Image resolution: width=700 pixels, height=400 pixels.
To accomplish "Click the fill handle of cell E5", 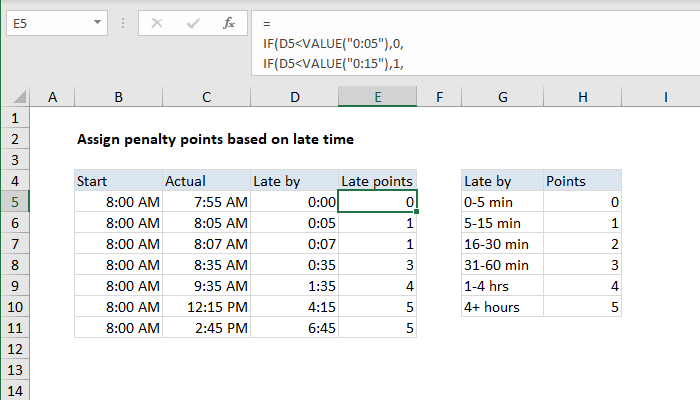I will coord(417,212).
